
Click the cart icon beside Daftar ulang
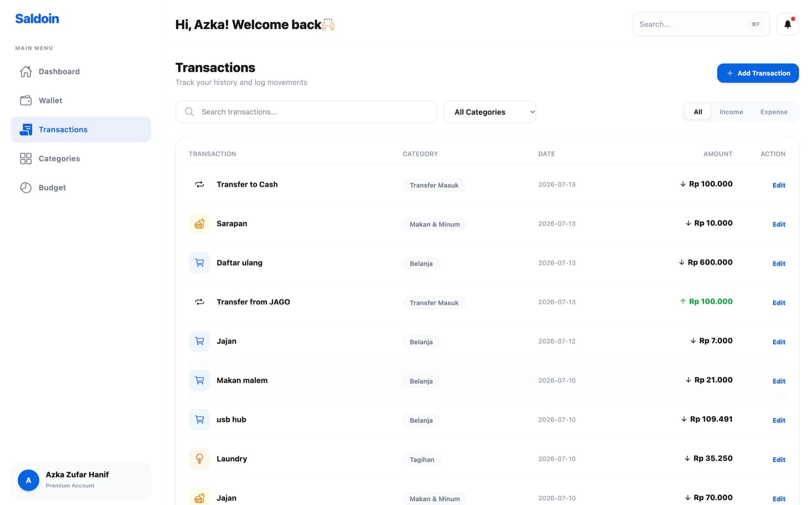tap(199, 263)
